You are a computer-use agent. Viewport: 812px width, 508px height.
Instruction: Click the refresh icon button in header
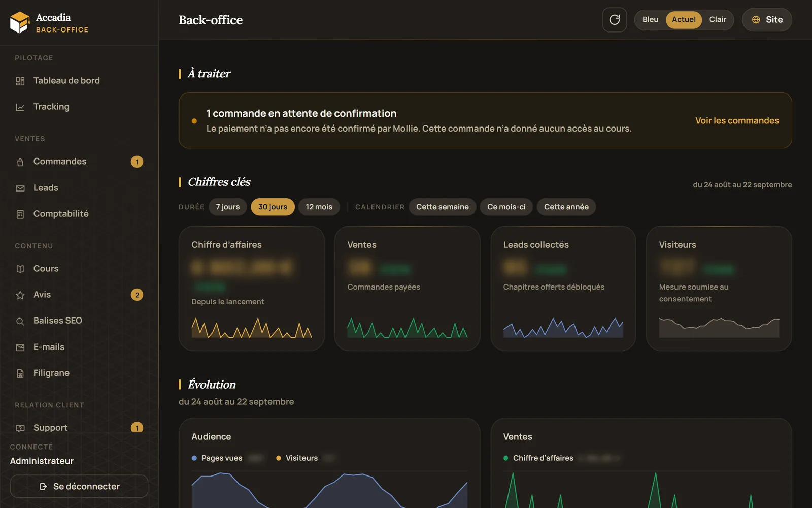[615, 20]
